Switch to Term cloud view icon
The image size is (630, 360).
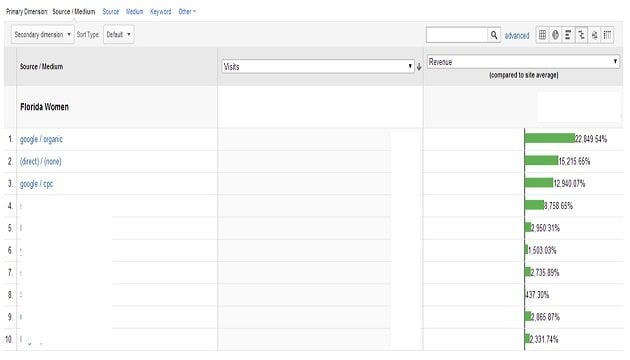click(x=594, y=35)
